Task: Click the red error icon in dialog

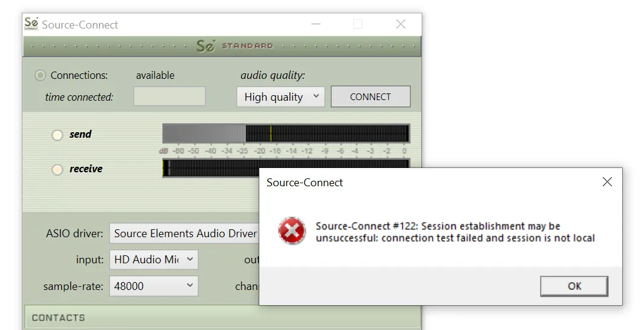Action: (291, 231)
